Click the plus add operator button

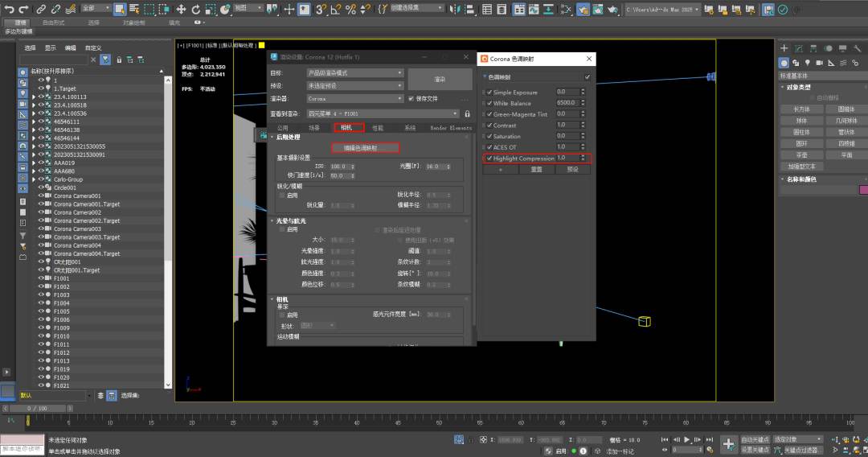pos(501,170)
